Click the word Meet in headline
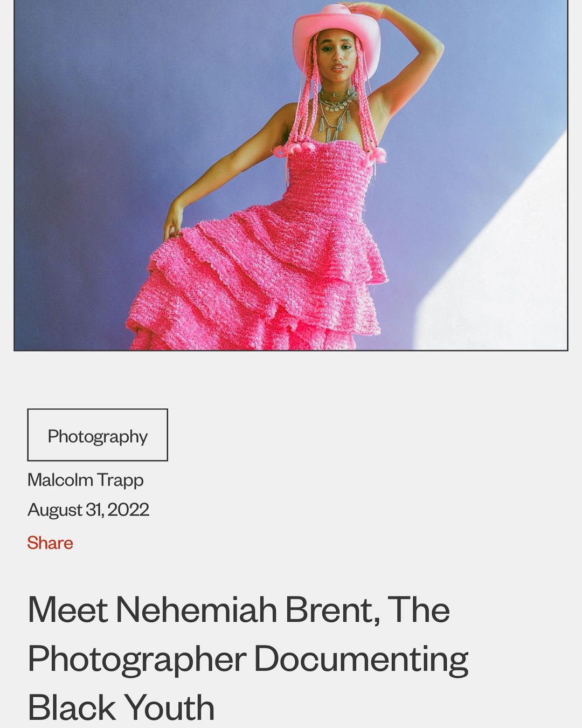 68,609
